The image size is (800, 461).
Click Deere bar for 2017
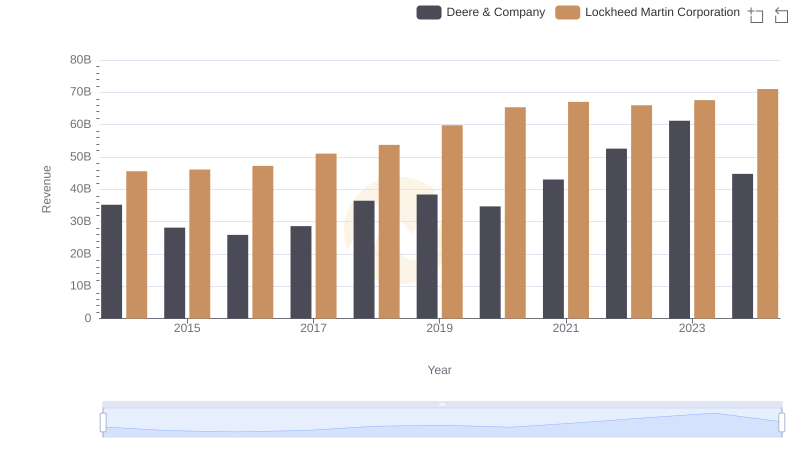(301, 272)
